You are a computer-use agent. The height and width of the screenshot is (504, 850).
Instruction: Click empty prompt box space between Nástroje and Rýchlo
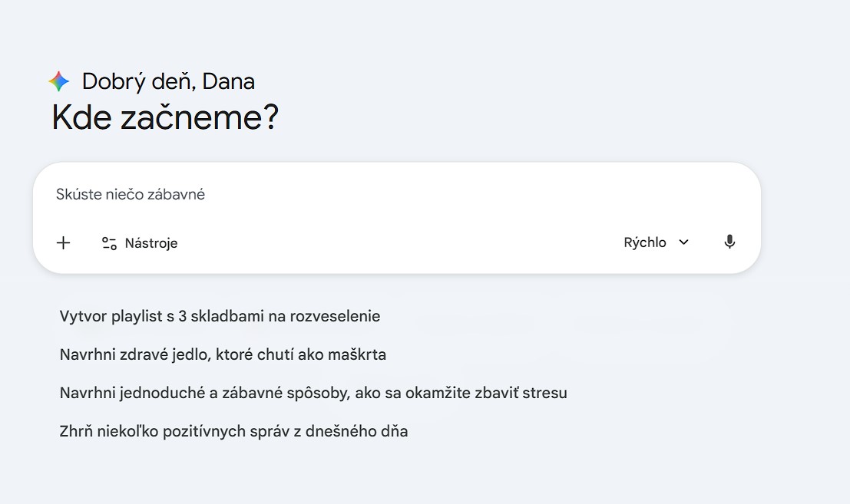(399, 243)
